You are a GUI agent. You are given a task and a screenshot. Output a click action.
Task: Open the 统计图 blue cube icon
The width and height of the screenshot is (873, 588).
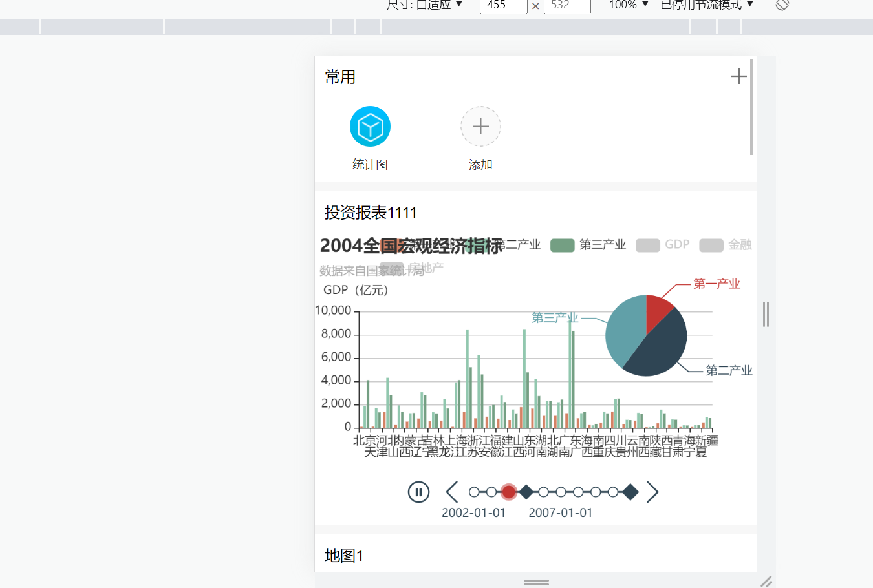click(x=370, y=127)
